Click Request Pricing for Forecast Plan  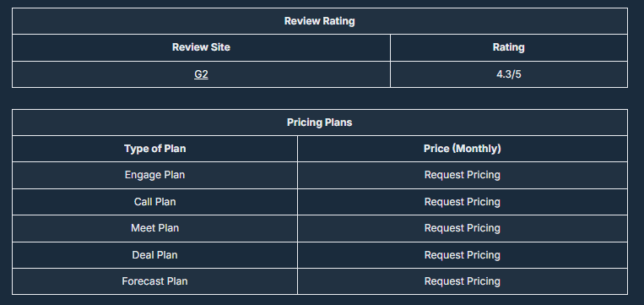tap(462, 281)
